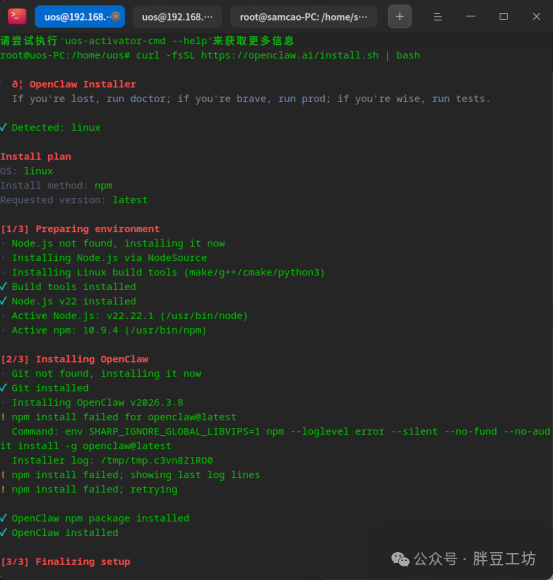Click the 'OpenClaw Installer' heading
554x581 pixels.
coord(83,84)
